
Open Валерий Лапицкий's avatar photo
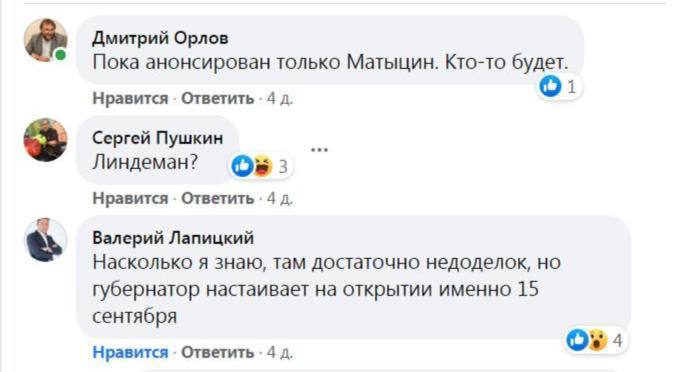(x=46, y=240)
